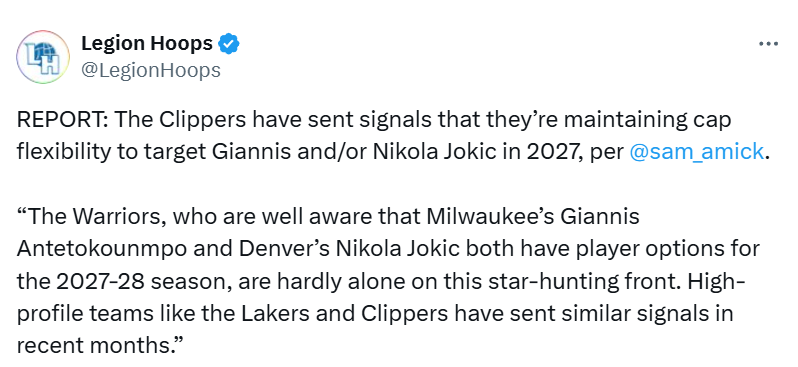Click the closing line "recent months."
This screenshot has height=367, width=798.
[100, 346]
